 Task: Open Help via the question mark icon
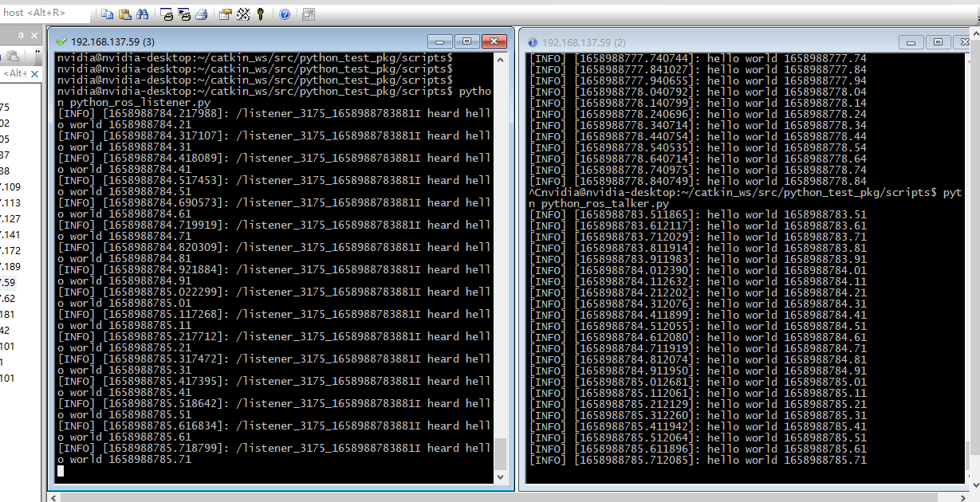pos(285,14)
